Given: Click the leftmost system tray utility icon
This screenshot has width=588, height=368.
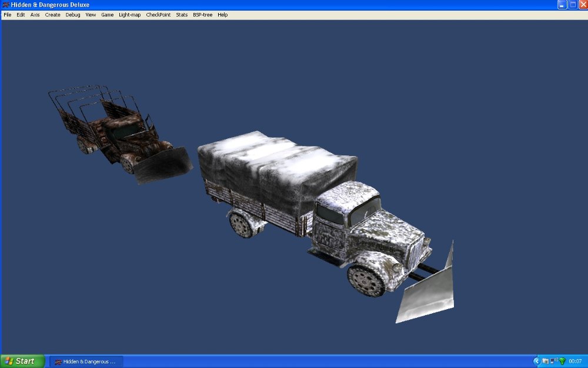Looking at the screenshot, I should pos(545,361).
